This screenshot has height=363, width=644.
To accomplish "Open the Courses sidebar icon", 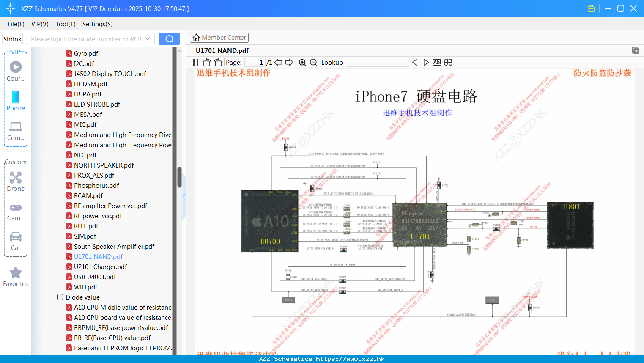I will [x=16, y=71].
